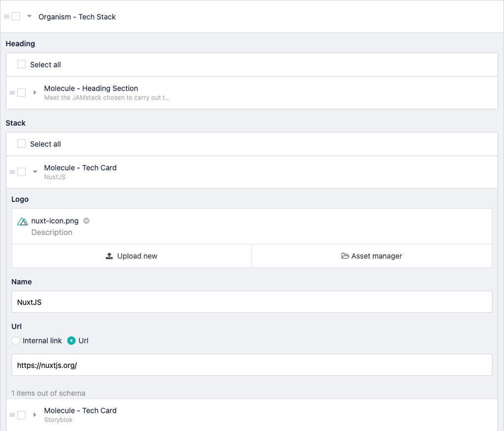Click the folder icon in Asset manager
The width and height of the screenshot is (504, 431).
(345, 256)
